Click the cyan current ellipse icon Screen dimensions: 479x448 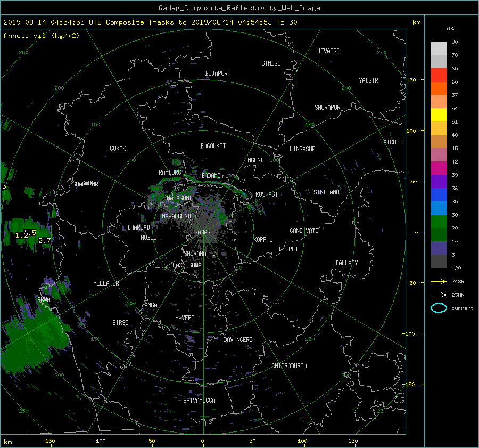point(439,308)
